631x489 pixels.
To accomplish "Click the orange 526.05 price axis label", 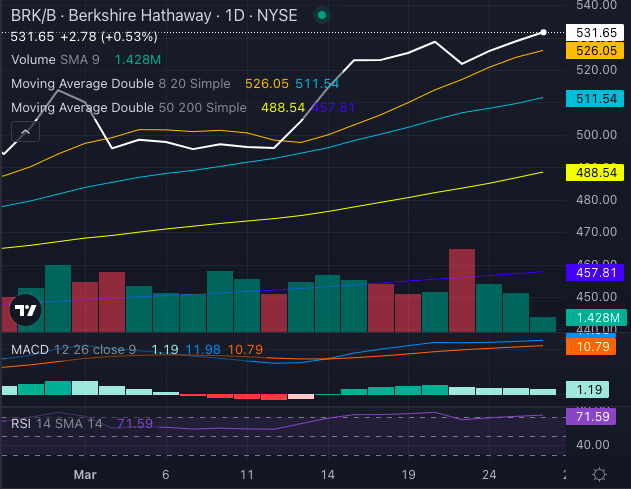I will coord(594,50).
